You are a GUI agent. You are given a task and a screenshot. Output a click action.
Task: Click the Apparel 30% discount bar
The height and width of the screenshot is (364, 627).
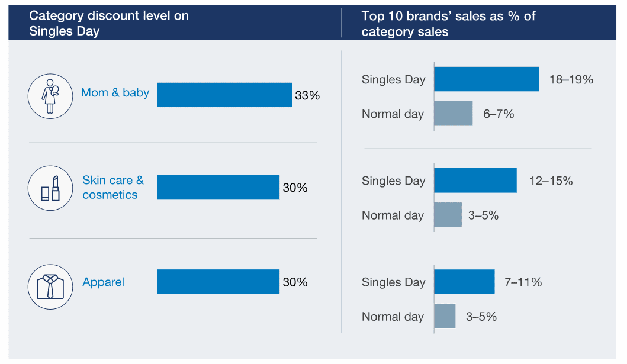(x=218, y=282)
